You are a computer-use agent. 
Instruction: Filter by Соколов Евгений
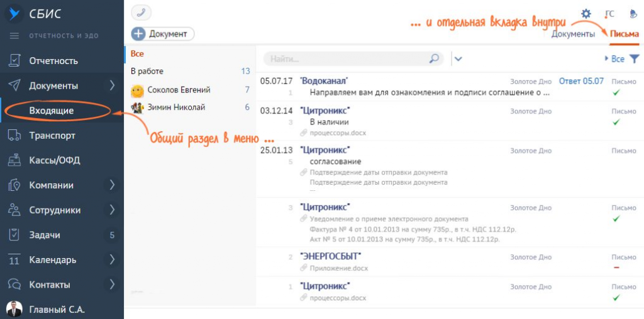(x=179, y=90)
